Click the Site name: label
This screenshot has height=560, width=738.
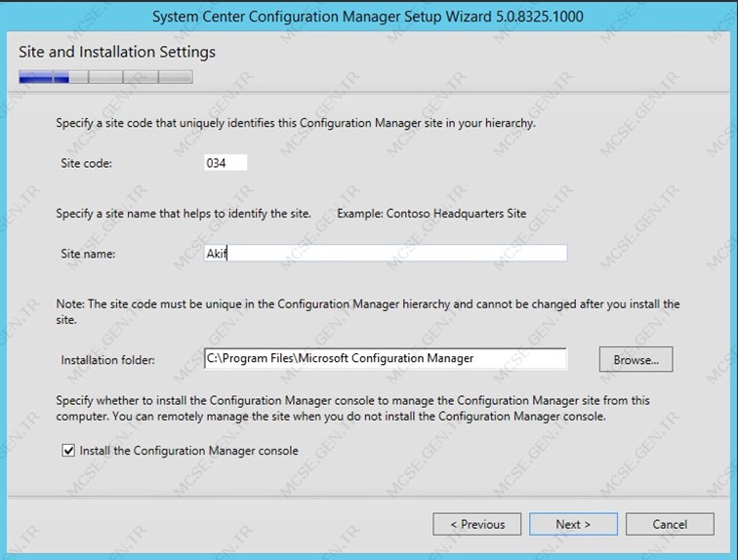pos(88,254)
